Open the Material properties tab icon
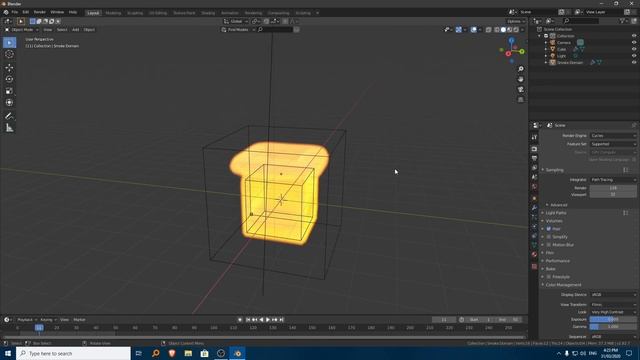Screen dimensions: 640x360 point(534,254)
